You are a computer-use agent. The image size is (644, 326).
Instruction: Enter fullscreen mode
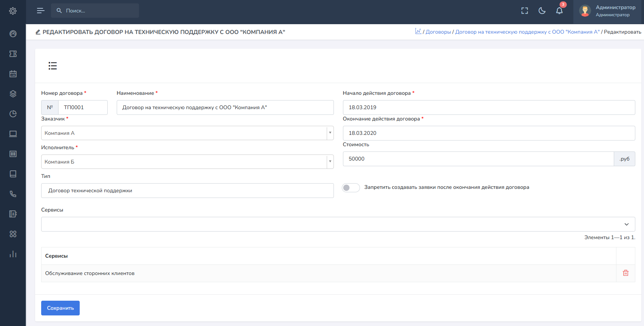pos(525,11)
